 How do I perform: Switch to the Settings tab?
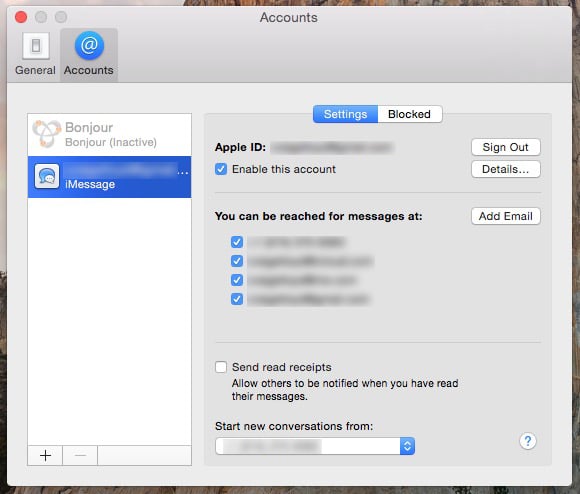pos(345,114)
